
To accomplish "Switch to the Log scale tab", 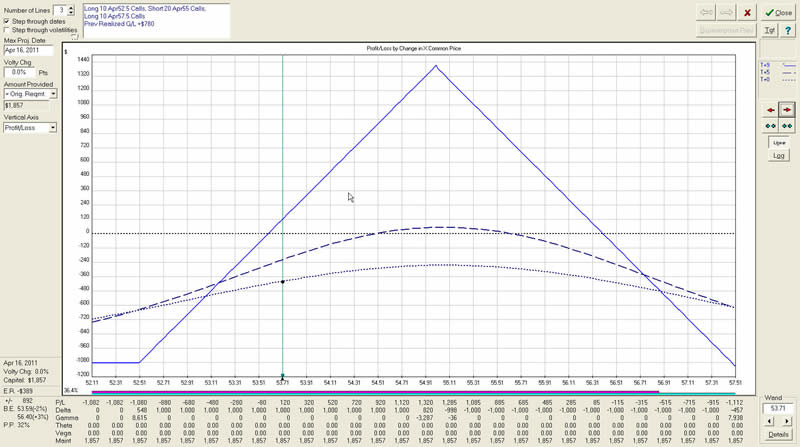I will coord(778,156).
